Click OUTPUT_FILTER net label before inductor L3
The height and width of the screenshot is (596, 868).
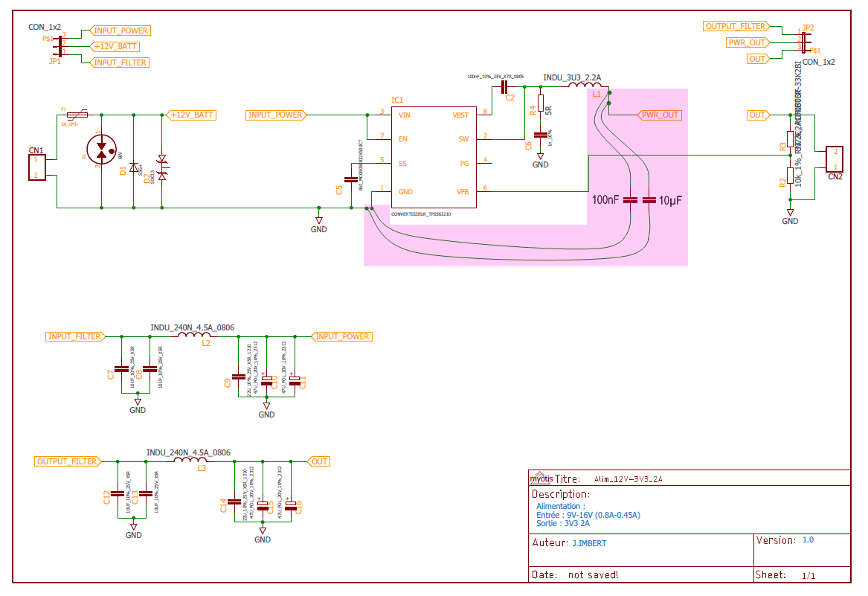coord(68,461)
